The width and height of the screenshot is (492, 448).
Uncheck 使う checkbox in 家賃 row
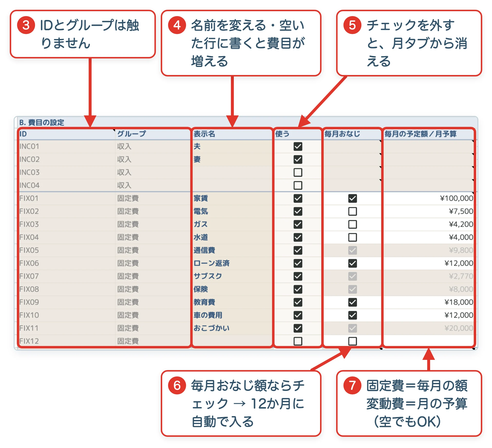pyautogui.click(x=298, y=198)
